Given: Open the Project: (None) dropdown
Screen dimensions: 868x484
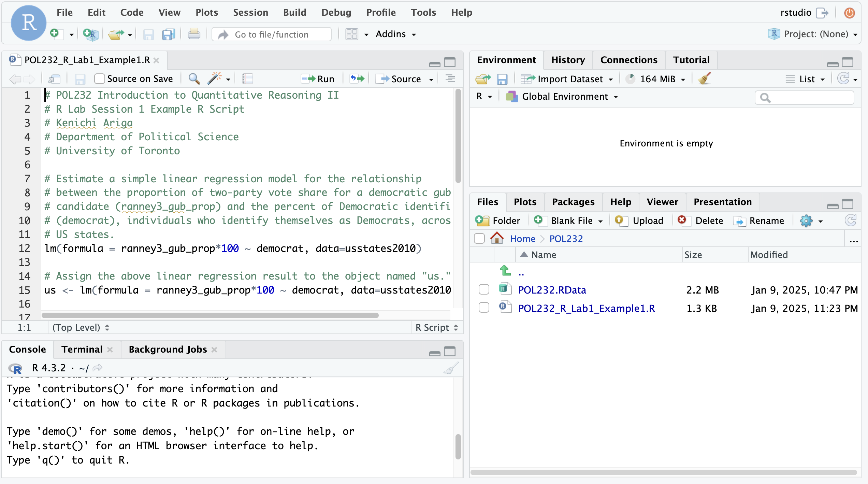Looking at the screenshot, I should pos(813,34).
